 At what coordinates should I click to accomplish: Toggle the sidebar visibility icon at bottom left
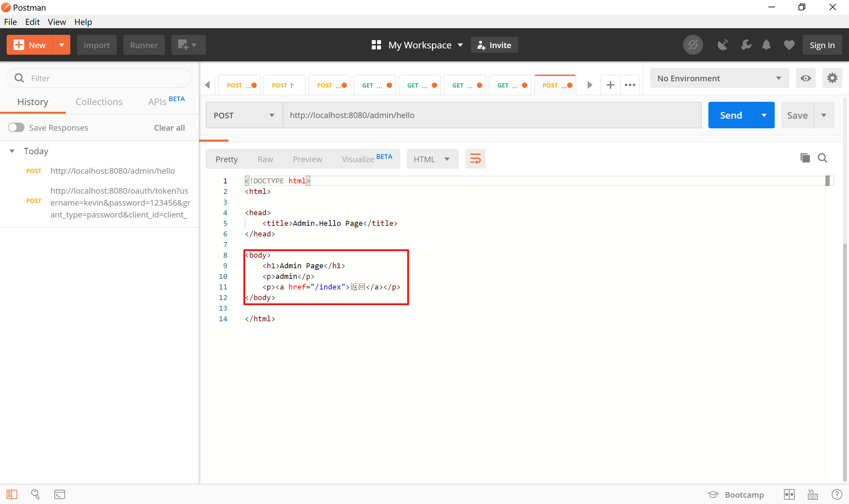click(12, 494)
